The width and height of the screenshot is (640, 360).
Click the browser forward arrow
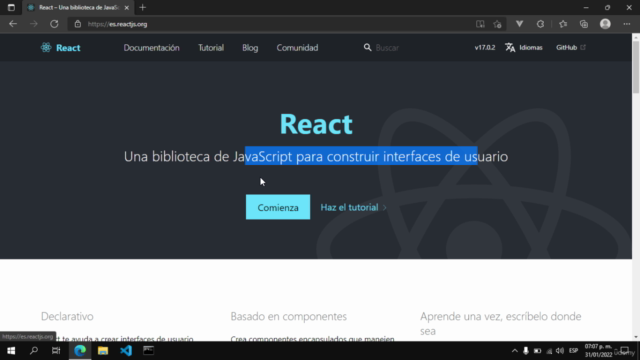[x=34, y=24]
